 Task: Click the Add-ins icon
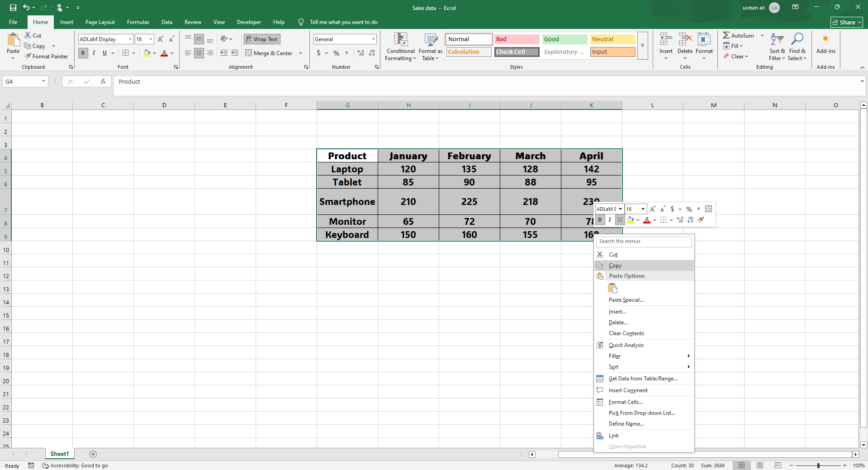(826, 39)
